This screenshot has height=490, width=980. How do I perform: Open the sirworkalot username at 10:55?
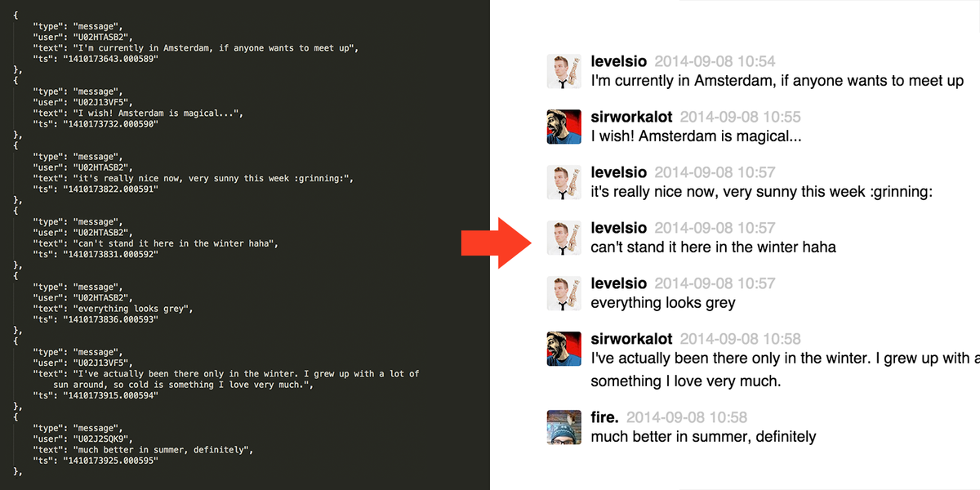point(631,117)
